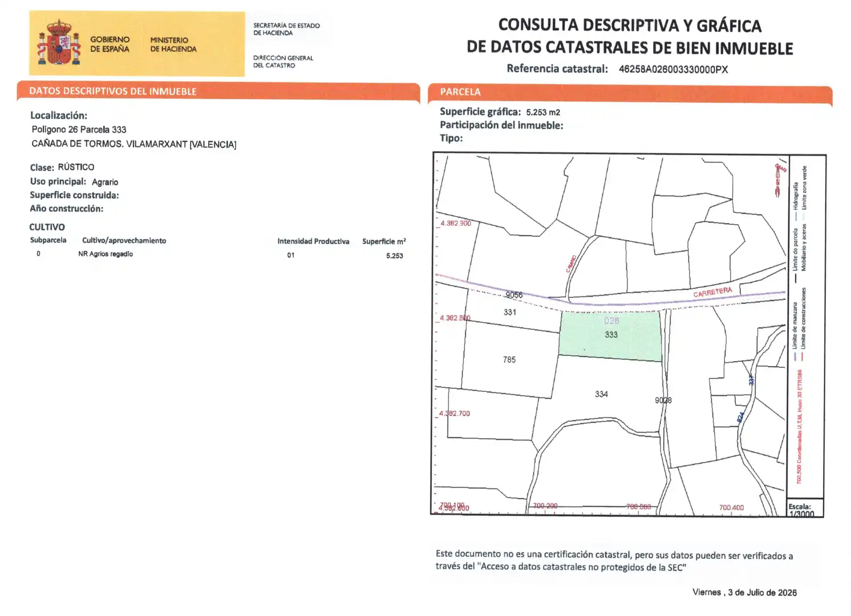This screenshot has height=616, width=851.
Task: Click the 'Cultivo/aprovechamiento' column header
Action: pyautogui.click(x=124, y=241)
